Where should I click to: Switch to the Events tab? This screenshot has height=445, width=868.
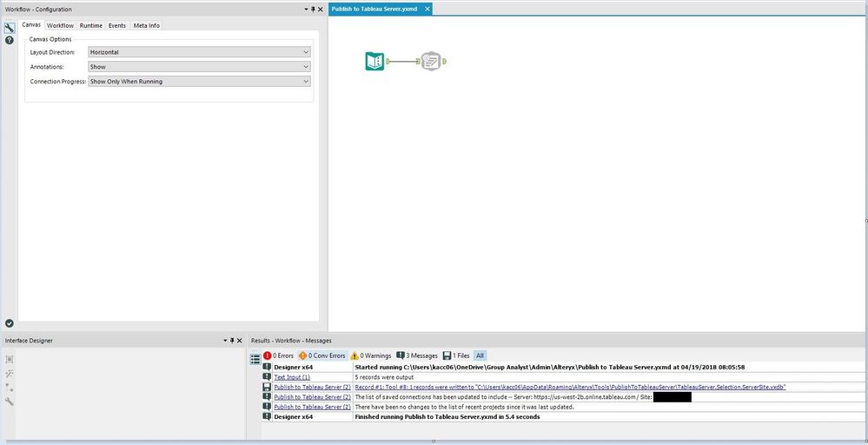coord(117,25)
